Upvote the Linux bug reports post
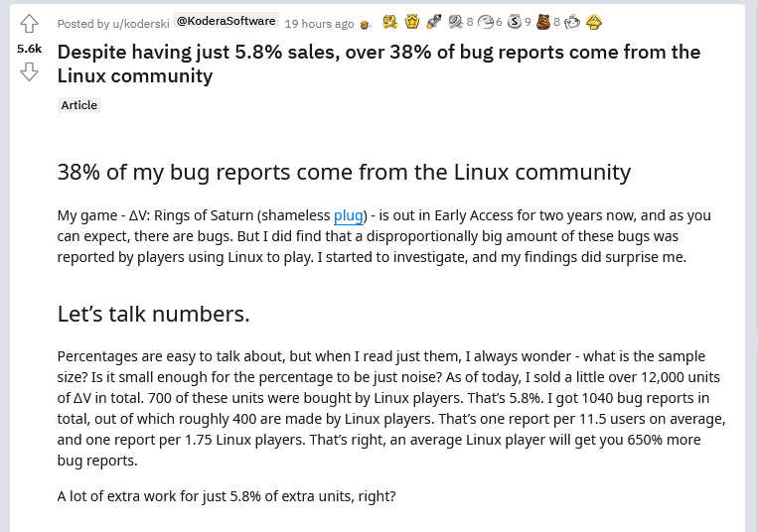The image size is (758, 532). (29, 23)
